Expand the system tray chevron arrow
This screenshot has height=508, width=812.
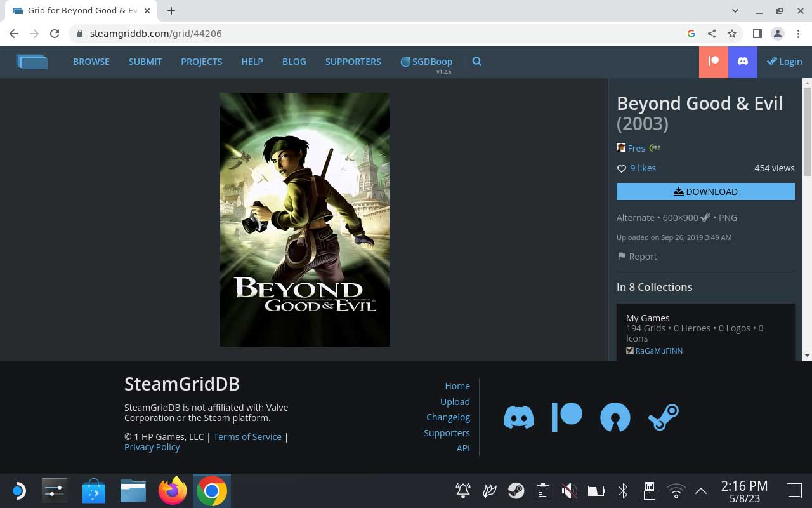click(x=701, y=491)
